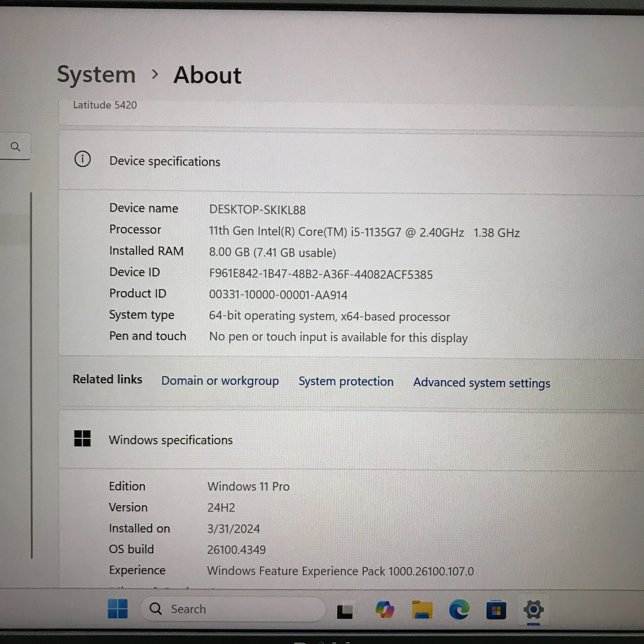Image resolution: width=644 pixels, height=644 pixels.
Task: Select the 24H2 version value
Action: click(x=221, y=508)
